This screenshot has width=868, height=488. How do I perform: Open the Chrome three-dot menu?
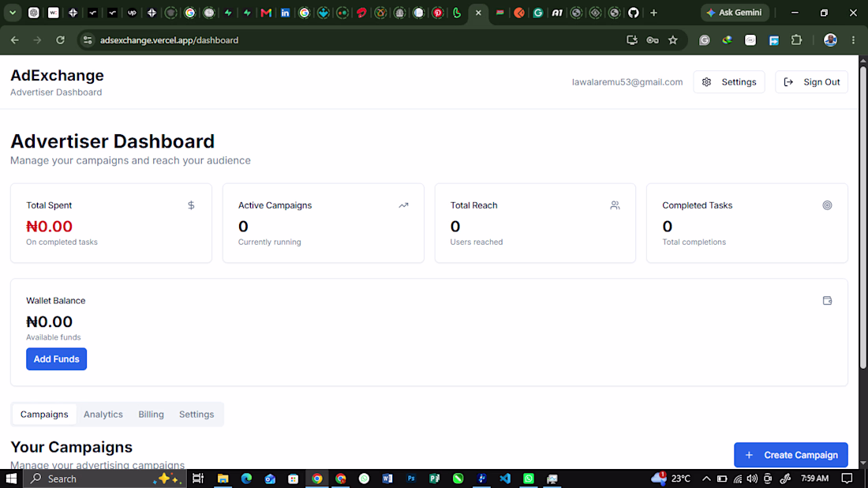(x=854, y=40)
